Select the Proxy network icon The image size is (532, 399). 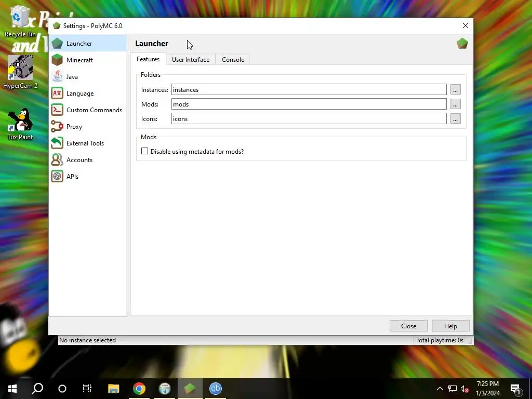57,127
